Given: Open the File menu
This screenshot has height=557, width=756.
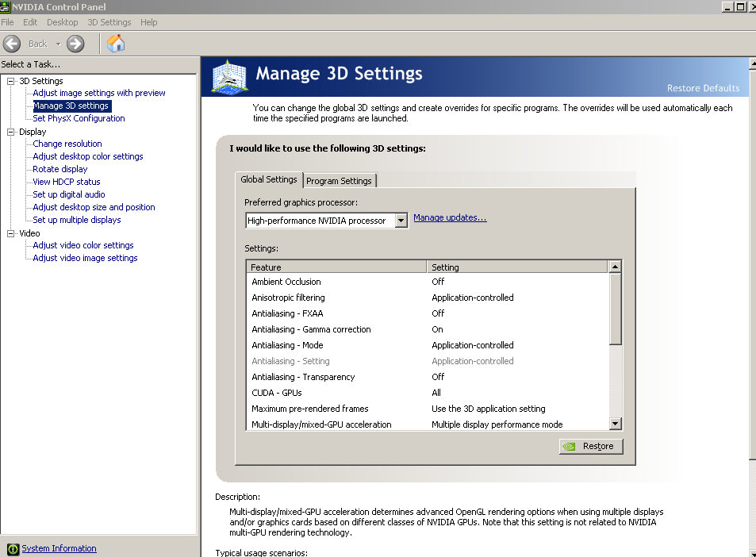Looking at the screenshot, I should 7,22.
